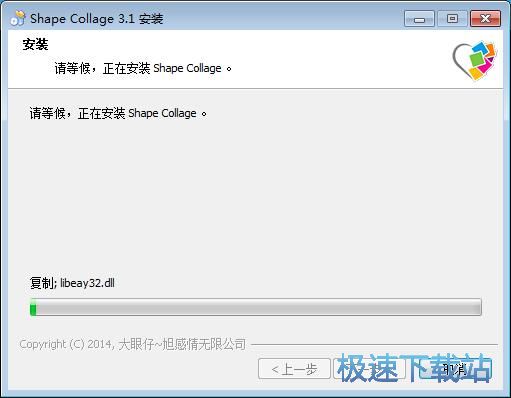Click the Shape Collage heart logo
The image size is (511, 398).
pyautogui.click(x=475, y=61)
